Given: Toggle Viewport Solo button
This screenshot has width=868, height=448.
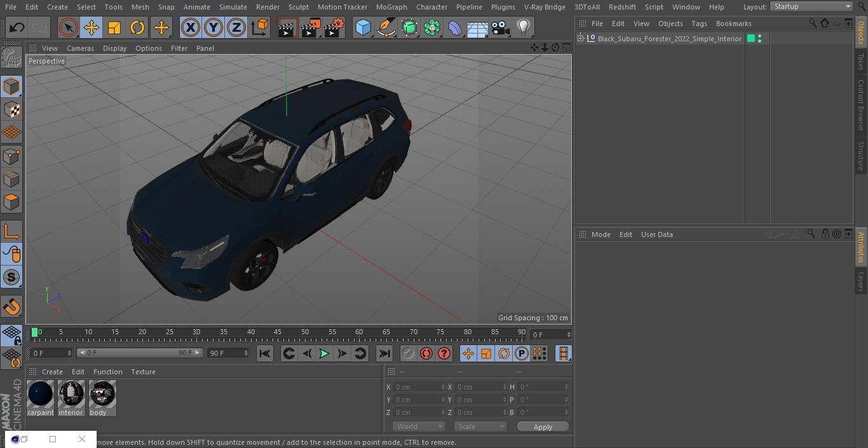Looking at the screenshot, I should pyautogui.click(x=11, y=278).
